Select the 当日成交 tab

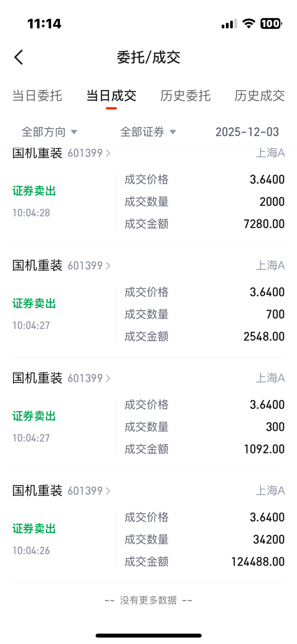pos(111,96)
